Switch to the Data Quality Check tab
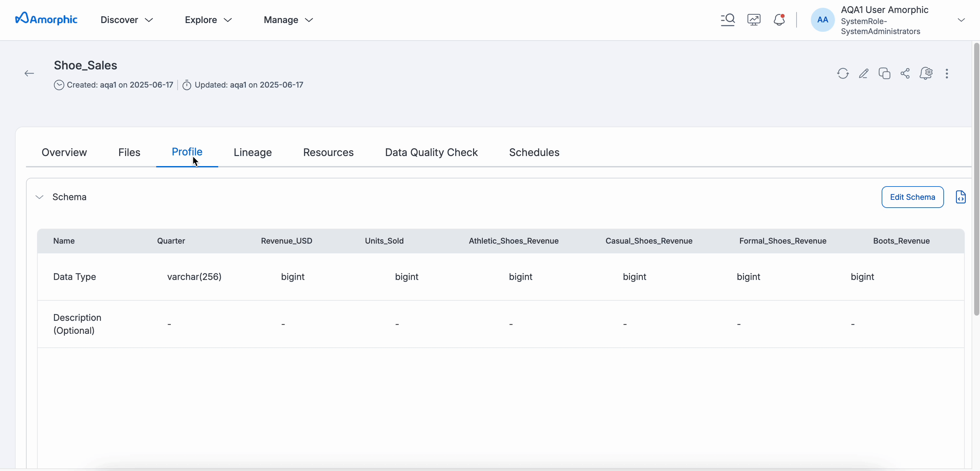Image resolution: width=980 pixels, height=471 pixels. coord(431,152)
